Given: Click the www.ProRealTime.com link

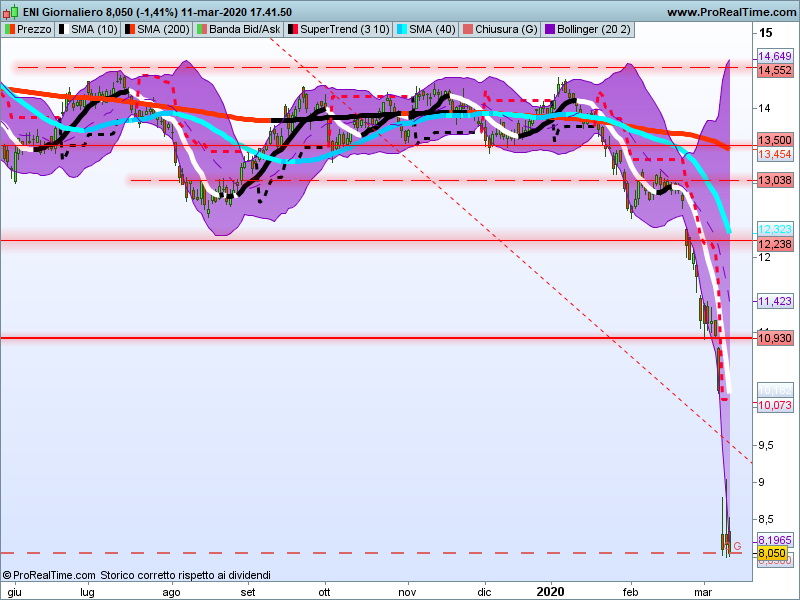Looking at the screenshot, I should tap(732, 12).
